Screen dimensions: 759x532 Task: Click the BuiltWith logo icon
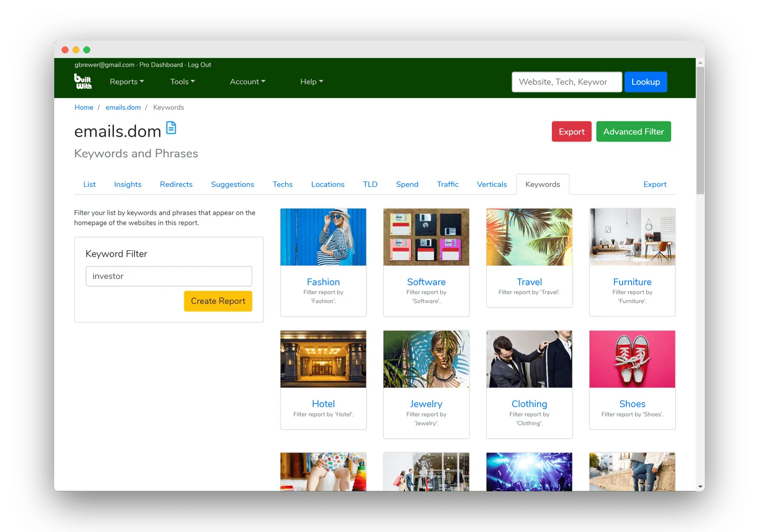[83, 81]
